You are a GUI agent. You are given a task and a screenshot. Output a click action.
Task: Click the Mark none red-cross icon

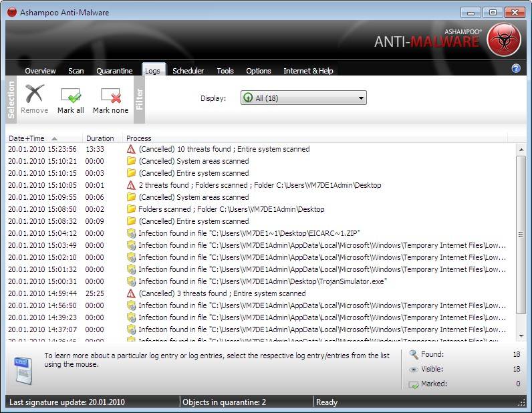pos(111,95)
